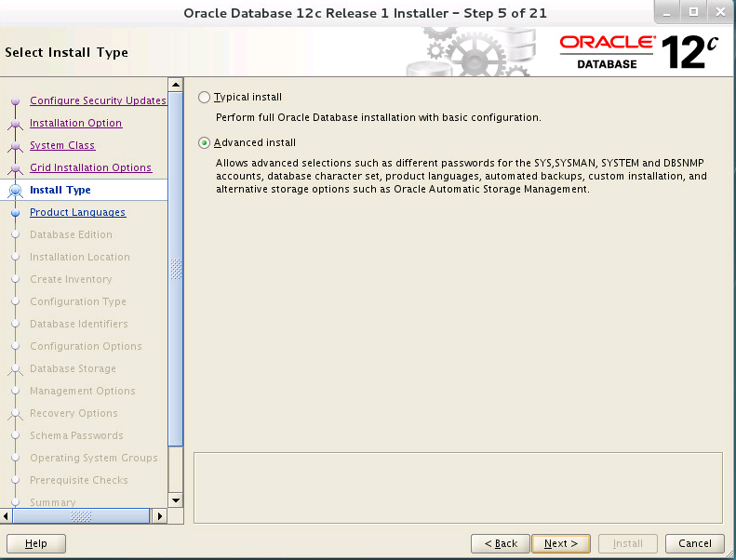Click the Oracle Database 12c logo
This screenshot has height=560, width=736.
point(638,52)
